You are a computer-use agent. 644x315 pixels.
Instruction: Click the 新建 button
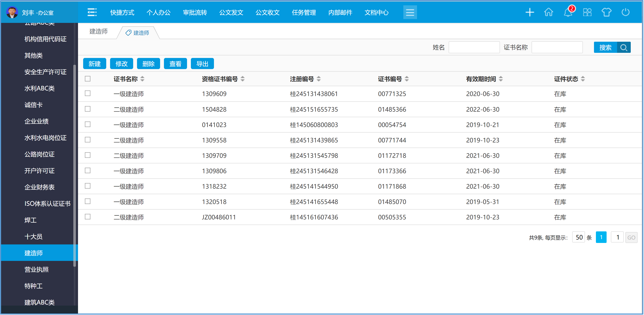tap(94, 64)
